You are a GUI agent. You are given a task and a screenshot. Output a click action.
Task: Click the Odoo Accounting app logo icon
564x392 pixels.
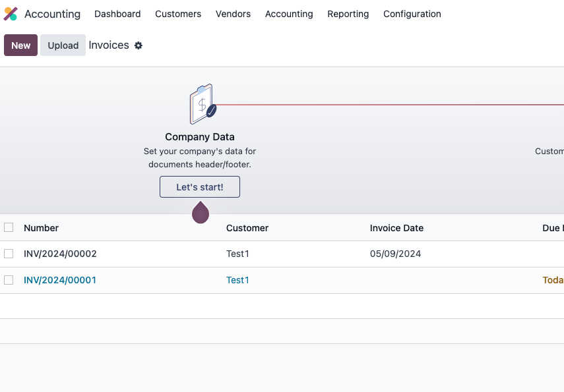(11, 14)
